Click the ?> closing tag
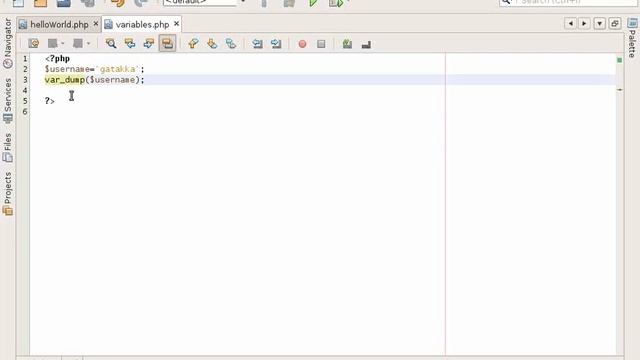 (49, 101)
